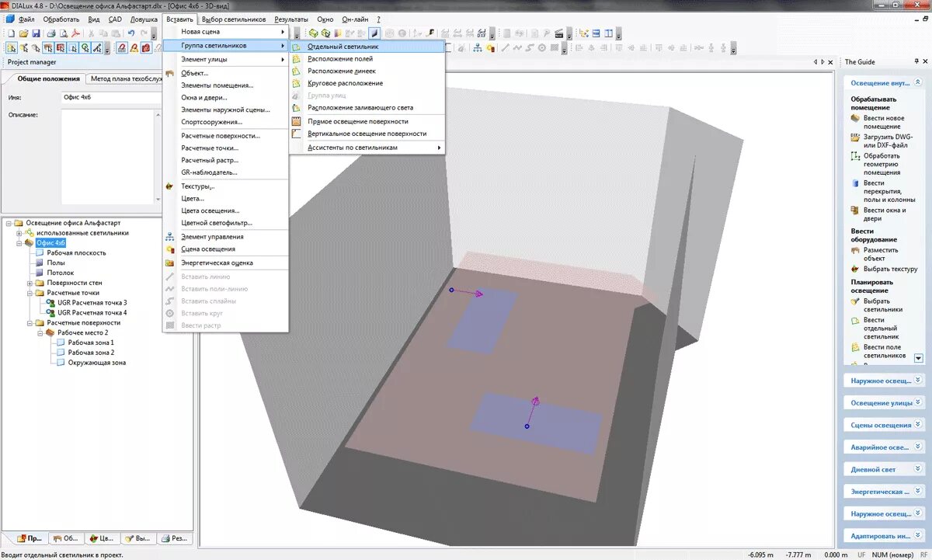Image resolution: width=932 pixels, height=560 pixels.
Task: Click the Рабочее место 2 tree icon
Action: click(50, 332)
